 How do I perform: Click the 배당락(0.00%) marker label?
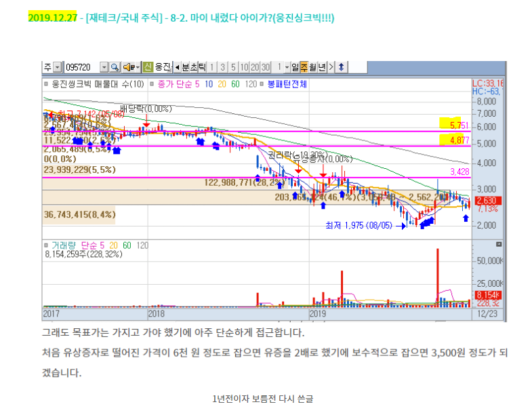coord(146,108)
